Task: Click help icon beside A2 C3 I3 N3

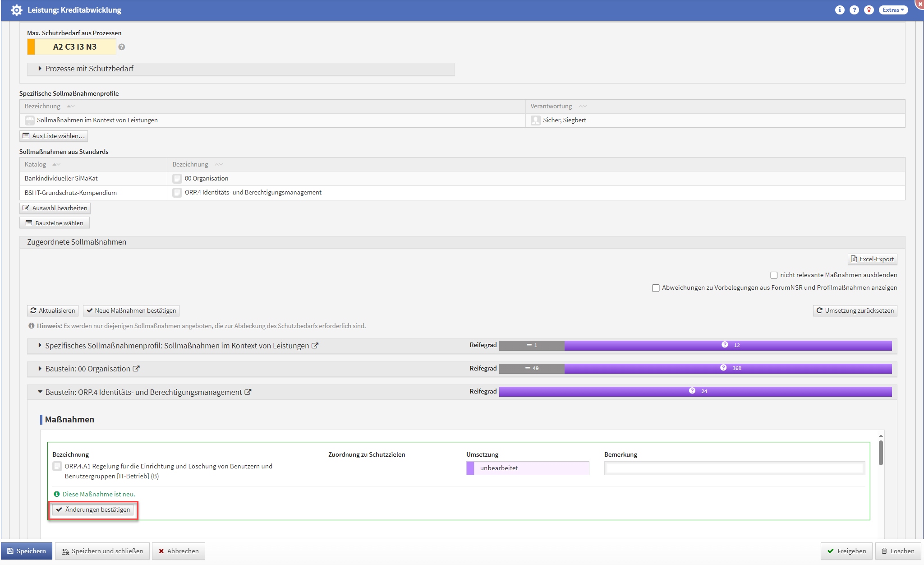Action: 122,47
